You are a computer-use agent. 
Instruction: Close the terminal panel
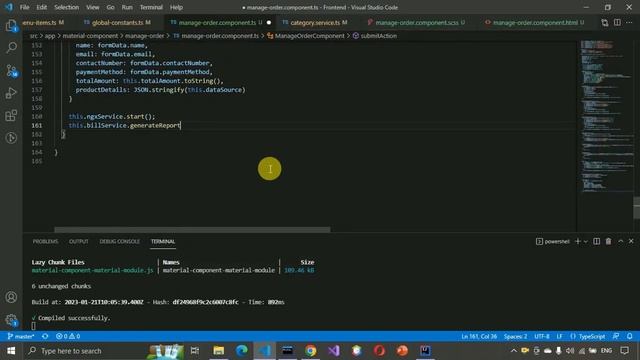pyautogui.click(x=631, y=241)
